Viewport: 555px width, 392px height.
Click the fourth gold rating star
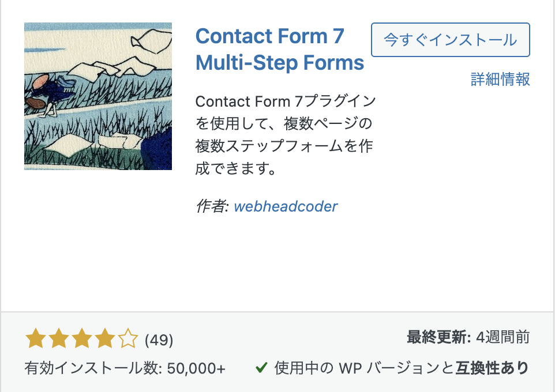click(x=105, y=339)
